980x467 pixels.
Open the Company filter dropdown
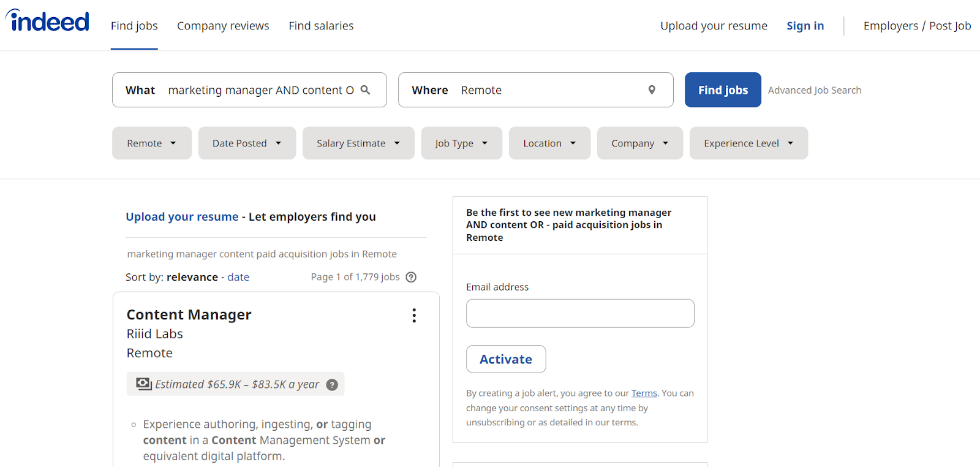coord(640,143)
